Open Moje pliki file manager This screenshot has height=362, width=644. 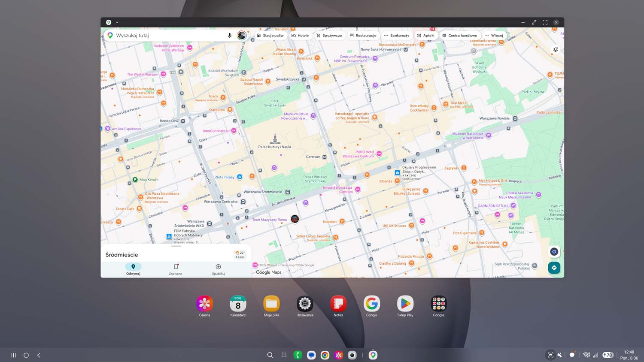click(x=271, y=304)
